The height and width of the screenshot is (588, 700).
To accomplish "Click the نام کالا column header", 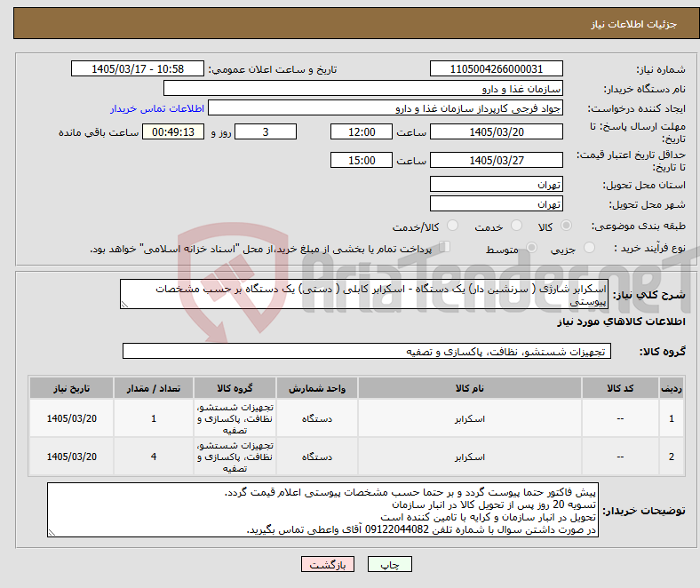I will (470, 388).
